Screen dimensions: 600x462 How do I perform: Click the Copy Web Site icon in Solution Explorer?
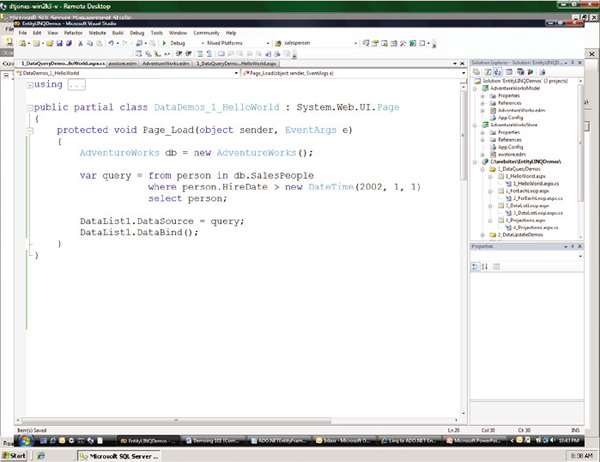point(520,72)
